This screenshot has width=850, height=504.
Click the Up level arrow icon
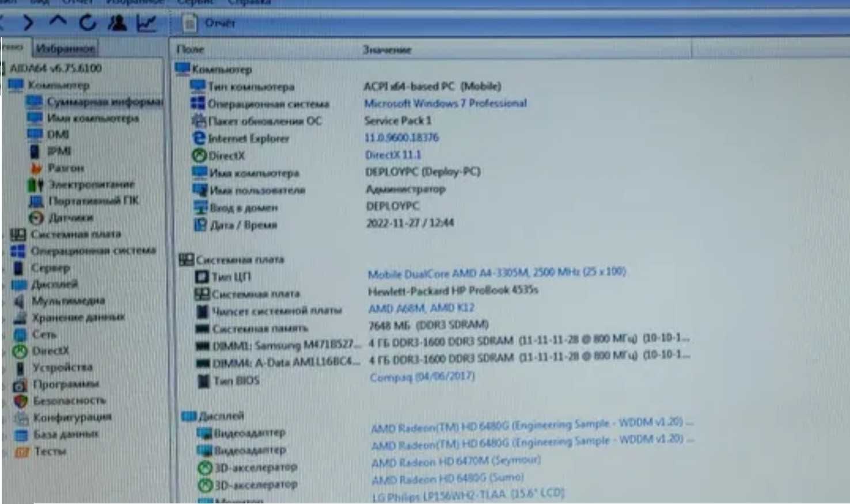click(x=58, y=22)
